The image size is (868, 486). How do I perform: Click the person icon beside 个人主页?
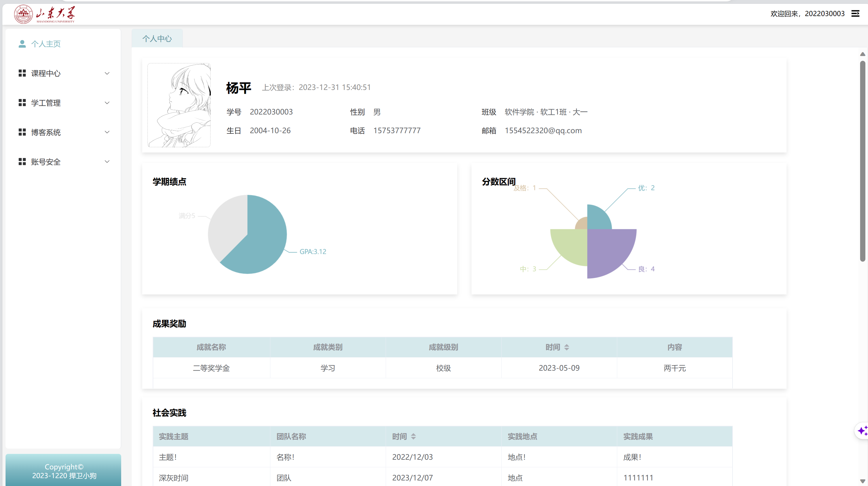[22, 44]
